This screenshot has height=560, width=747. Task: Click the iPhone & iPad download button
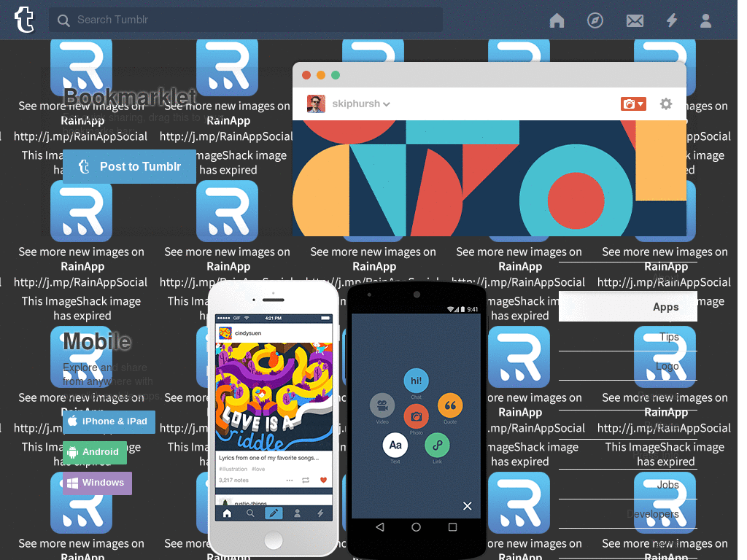[109, 422]
